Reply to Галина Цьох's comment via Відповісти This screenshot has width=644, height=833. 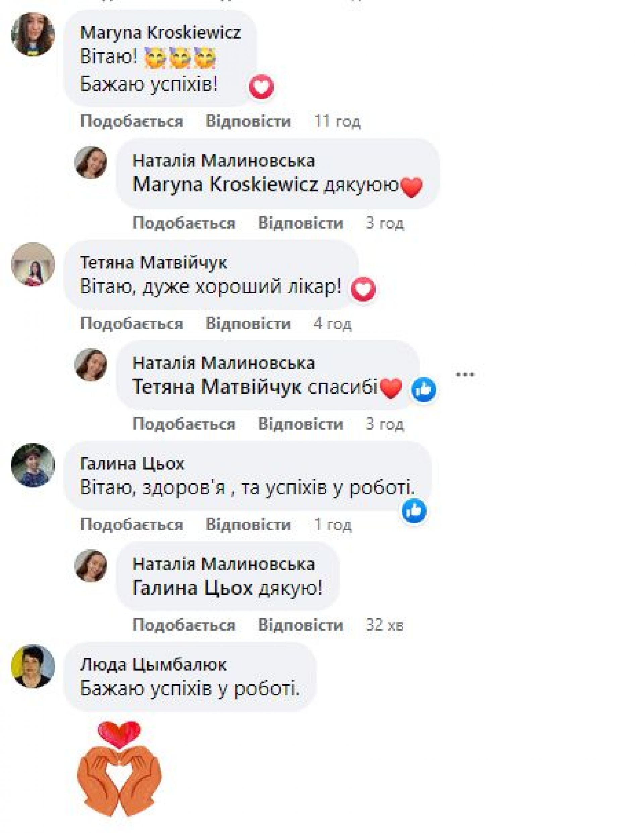point(248,525)
